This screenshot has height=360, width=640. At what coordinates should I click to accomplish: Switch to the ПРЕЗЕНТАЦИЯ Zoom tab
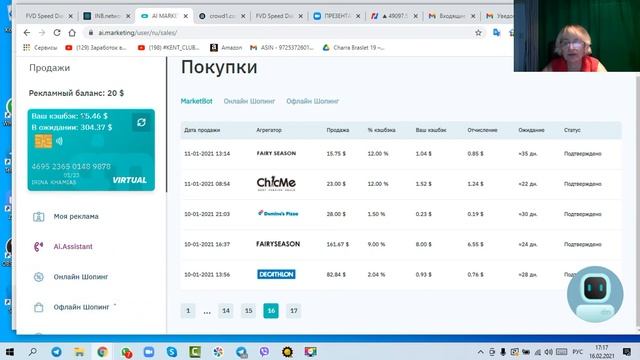[337, 16]
